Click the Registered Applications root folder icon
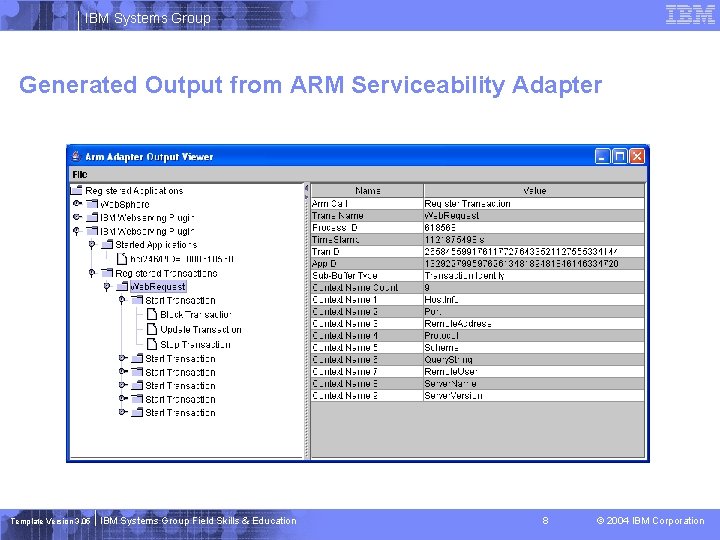 (76, 190)
